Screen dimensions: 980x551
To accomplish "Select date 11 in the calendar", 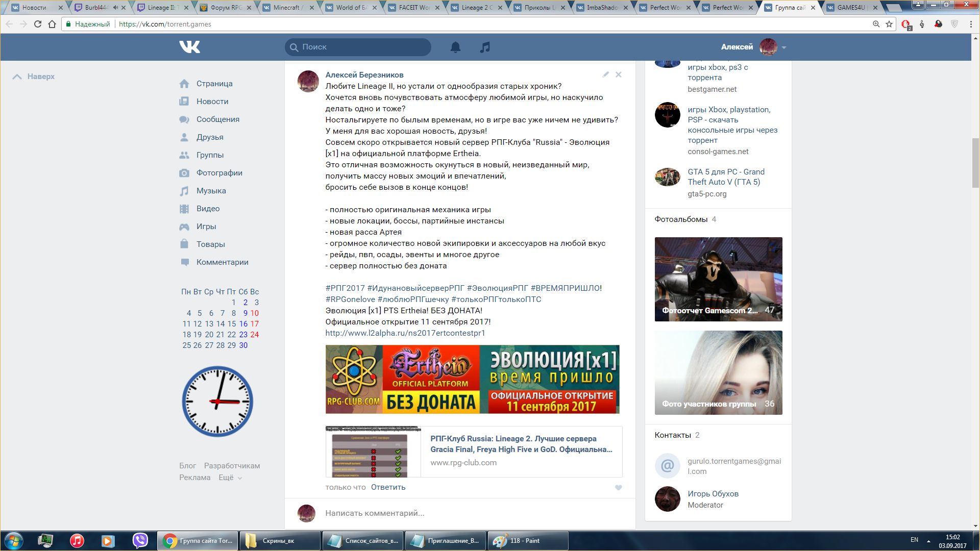I will coord(187,324).
